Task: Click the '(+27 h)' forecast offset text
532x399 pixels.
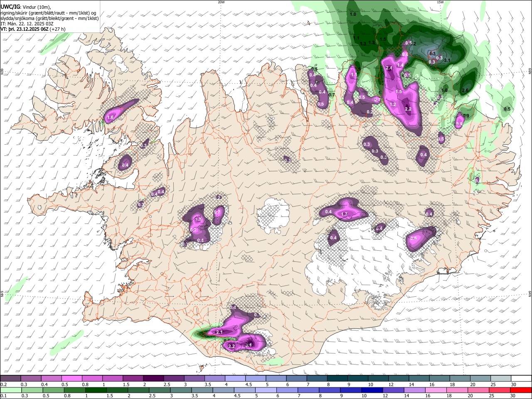Action: [x=57, y=30]
